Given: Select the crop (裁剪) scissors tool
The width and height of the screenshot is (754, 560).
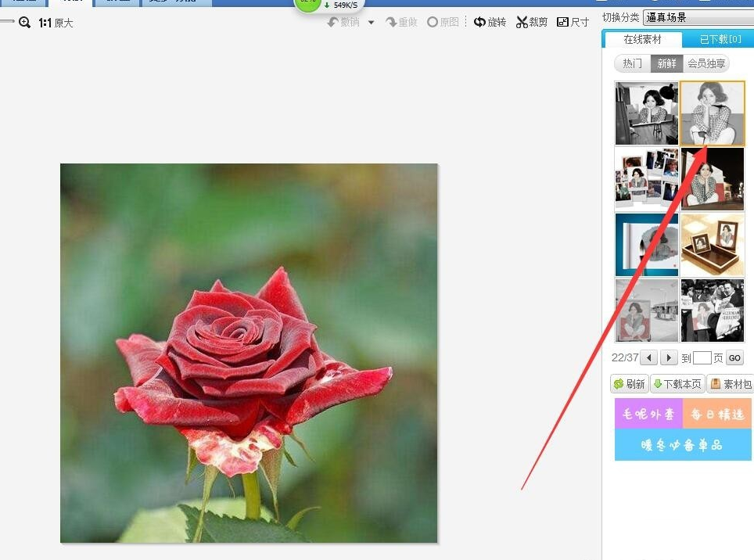Looking at the screenshot, I should pyautogui.click(x=532, y=22).
